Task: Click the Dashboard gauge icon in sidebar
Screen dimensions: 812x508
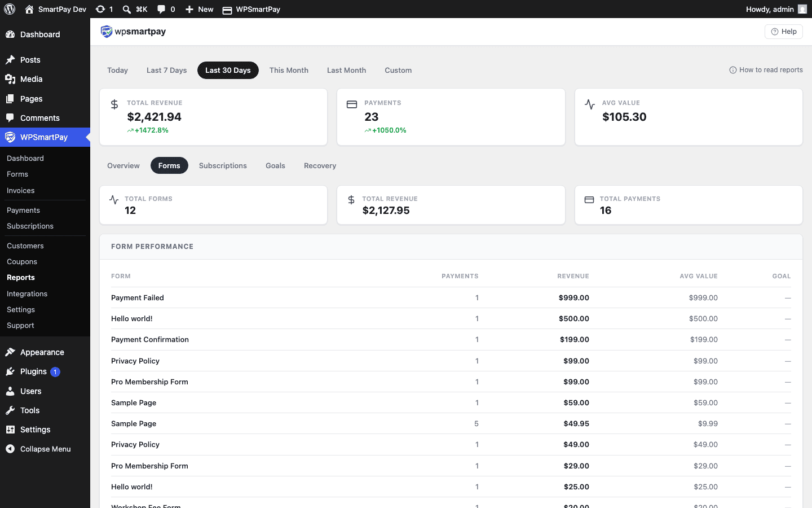Action: click(10, 34)
